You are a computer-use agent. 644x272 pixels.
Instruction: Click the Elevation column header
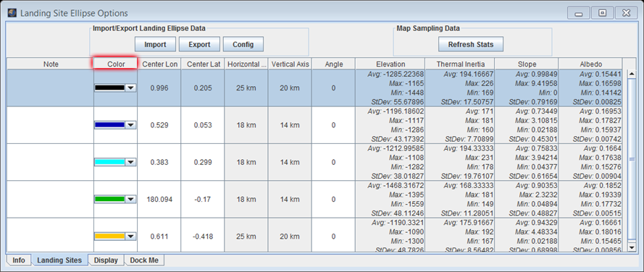click(x=390, y=64)
